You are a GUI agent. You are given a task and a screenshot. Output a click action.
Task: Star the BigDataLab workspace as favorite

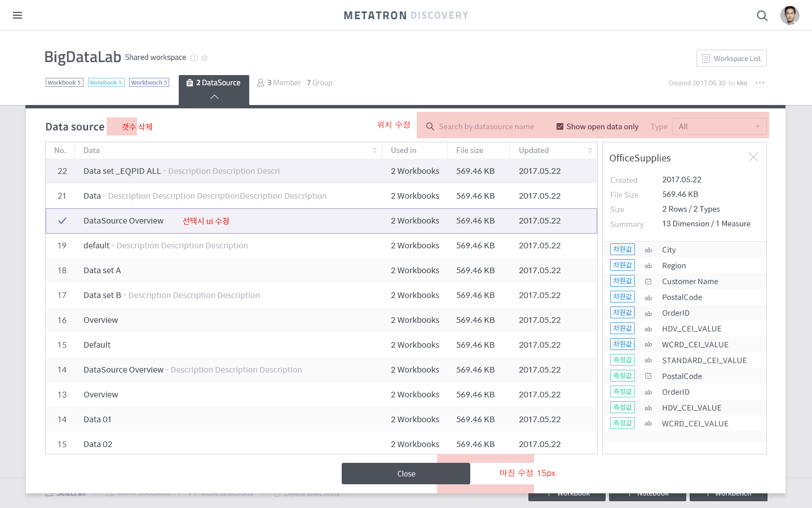(205, 58)
